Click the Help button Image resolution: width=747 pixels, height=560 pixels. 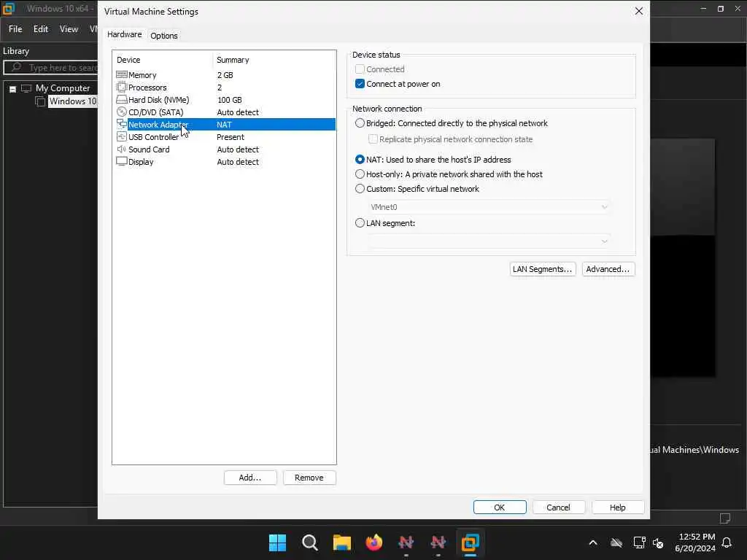pyautogui.click(x=617, y=507)
